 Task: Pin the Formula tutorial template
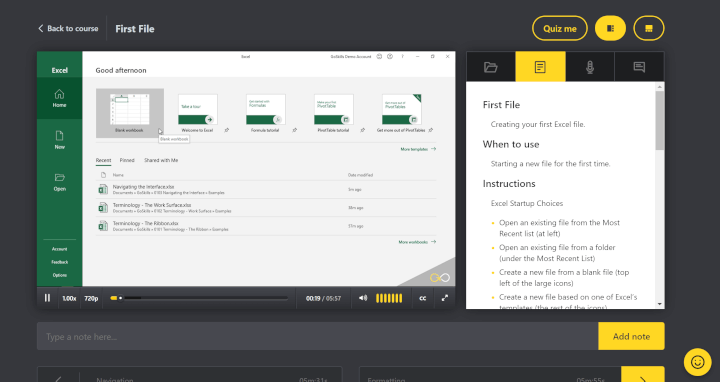pyautogui.click(x=294, y=130)
